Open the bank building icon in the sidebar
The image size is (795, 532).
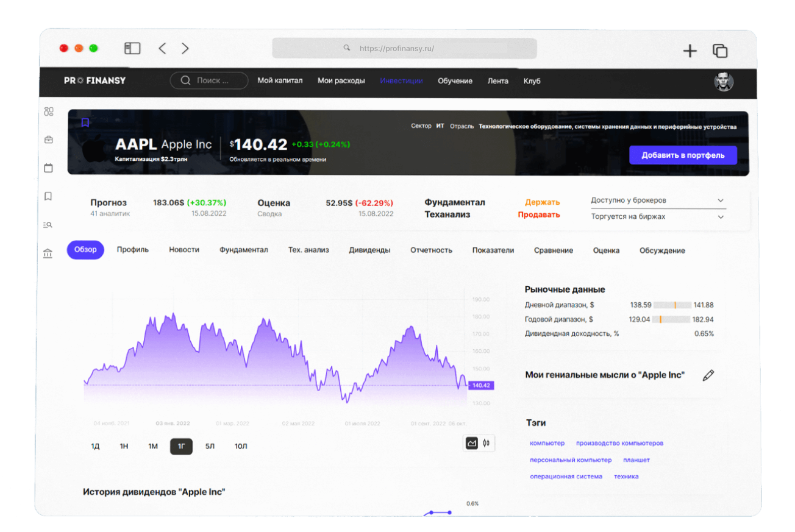click(48, 254)
